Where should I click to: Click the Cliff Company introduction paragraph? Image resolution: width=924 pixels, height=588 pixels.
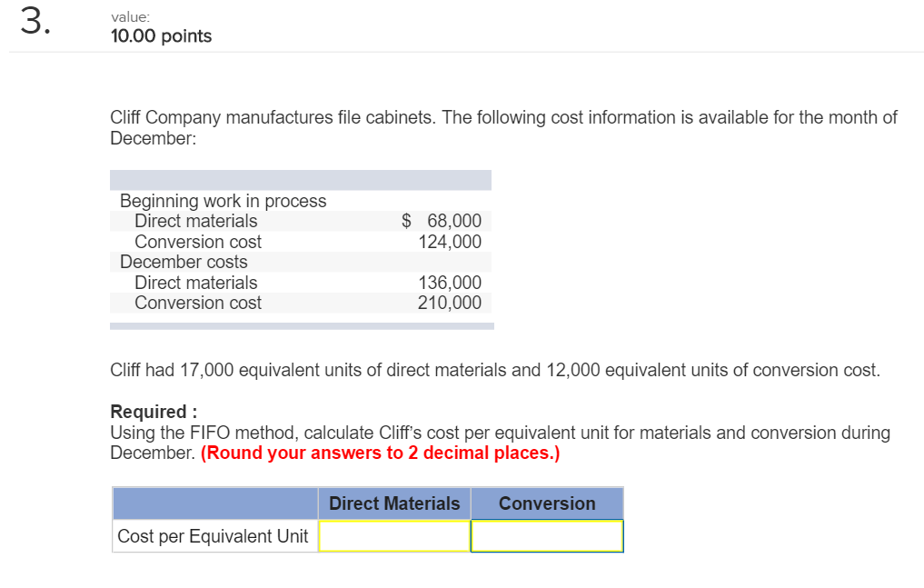[503, 127]
